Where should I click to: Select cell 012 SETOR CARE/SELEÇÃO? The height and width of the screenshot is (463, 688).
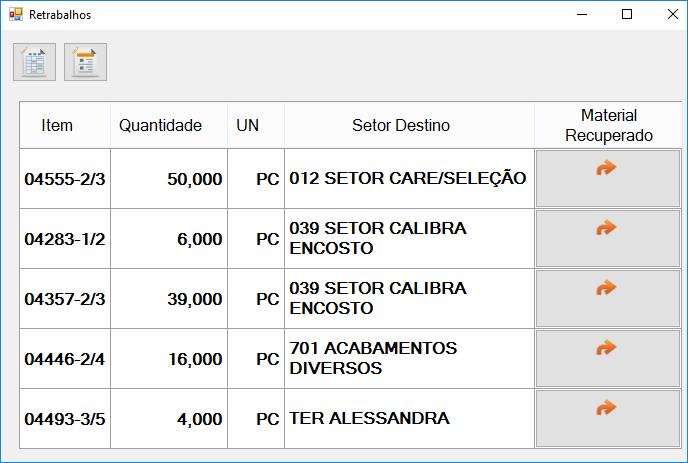point(409,179)
